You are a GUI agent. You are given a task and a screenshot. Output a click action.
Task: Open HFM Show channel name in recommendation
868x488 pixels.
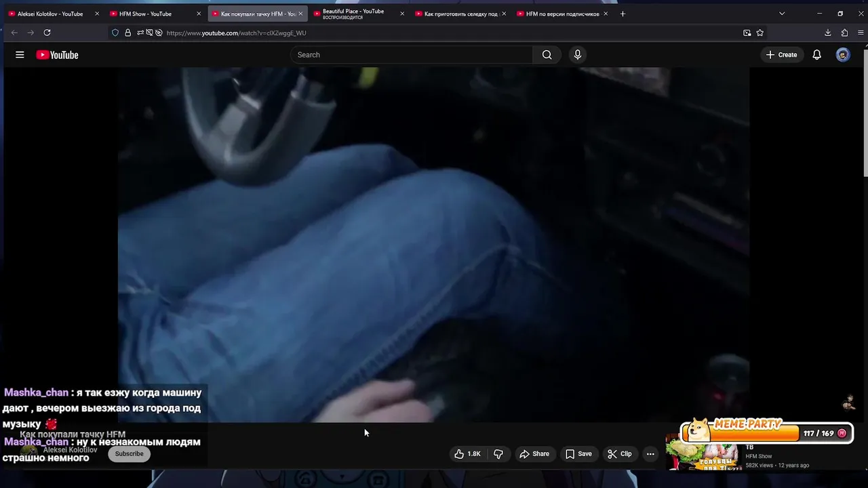pyautogui.click(x=759, y=456)
